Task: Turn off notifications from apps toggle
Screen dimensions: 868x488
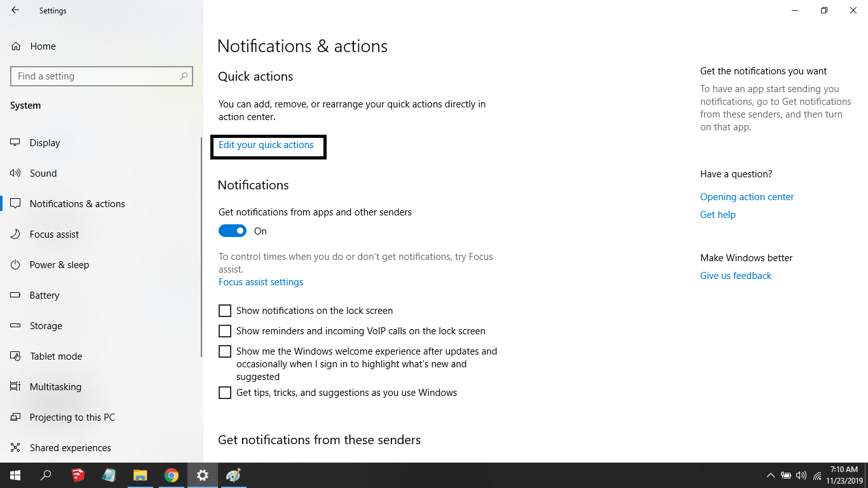Action: tap(233, 231)
